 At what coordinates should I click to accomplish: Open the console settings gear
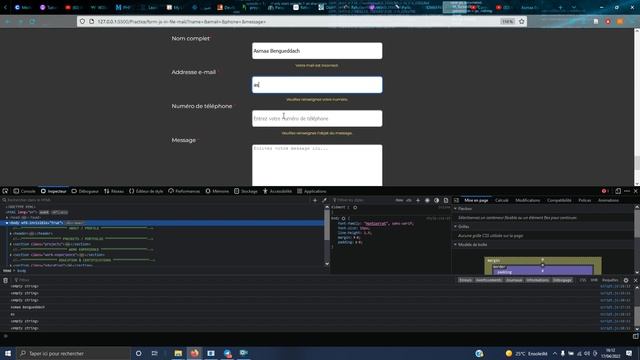click(x=626, y=280)
